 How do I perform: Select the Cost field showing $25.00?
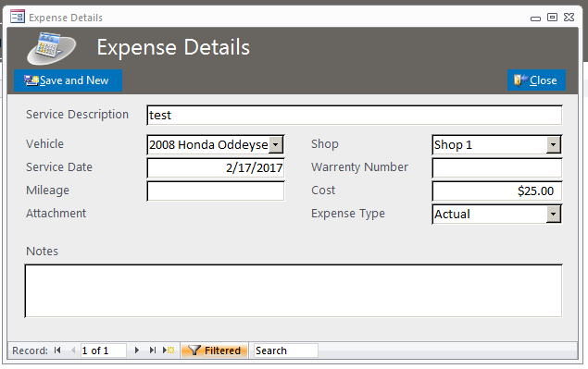pos(497,191)
